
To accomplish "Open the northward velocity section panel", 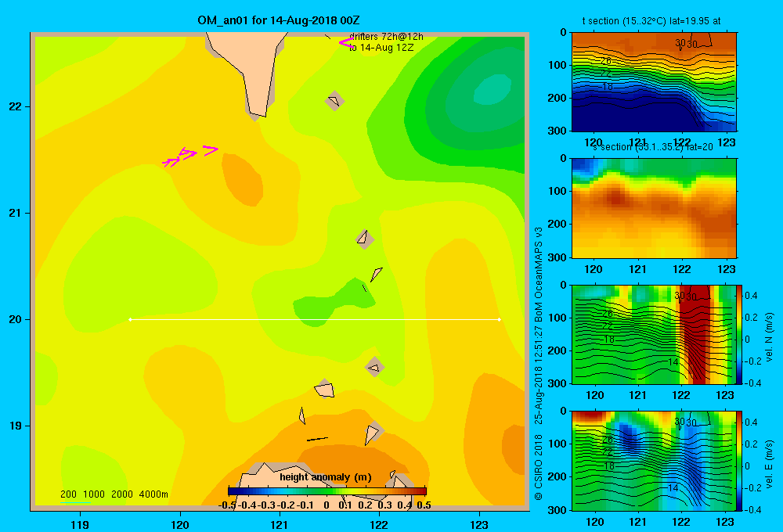I will tap(654, 335).
